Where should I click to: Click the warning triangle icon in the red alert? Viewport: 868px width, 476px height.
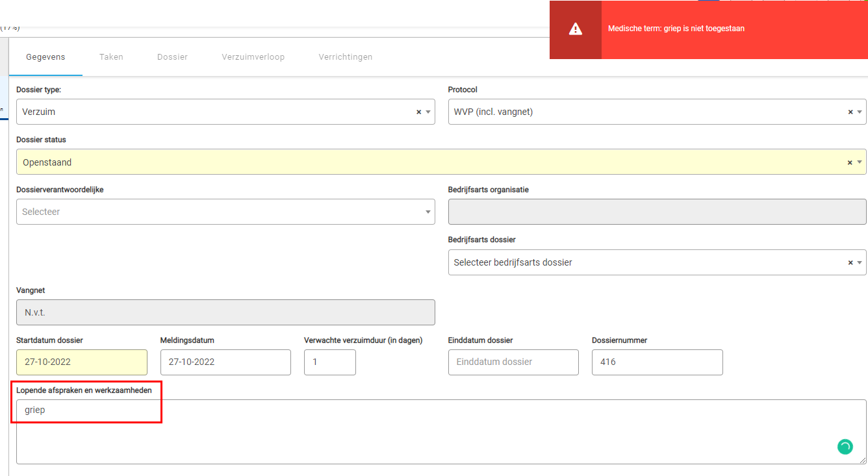pos(576,29)
